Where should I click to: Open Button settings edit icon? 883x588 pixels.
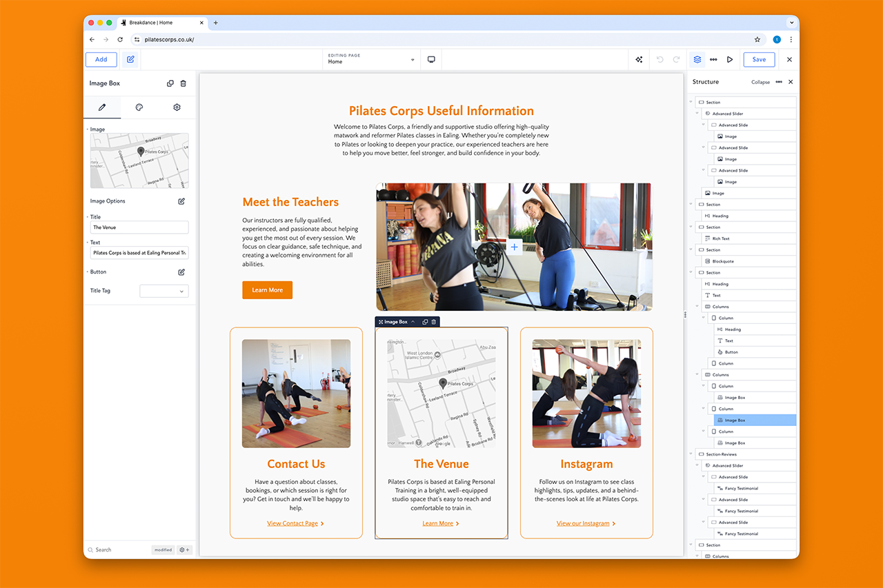[181, 272]
